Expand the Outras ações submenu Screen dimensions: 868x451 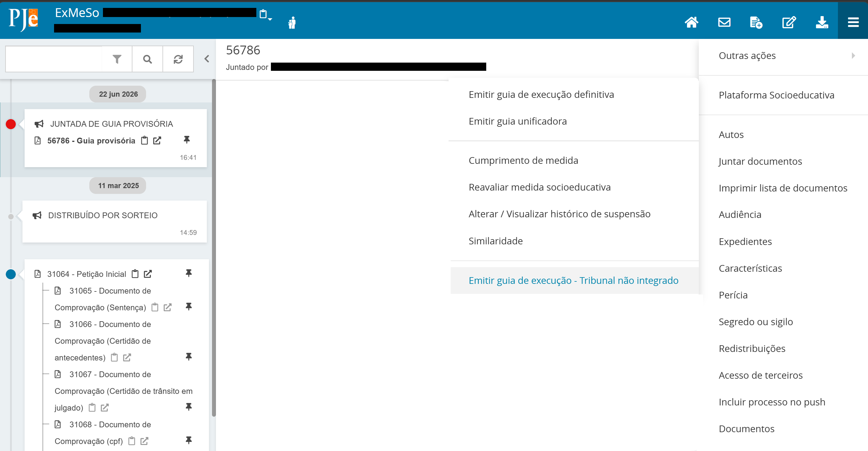point(783,56)
